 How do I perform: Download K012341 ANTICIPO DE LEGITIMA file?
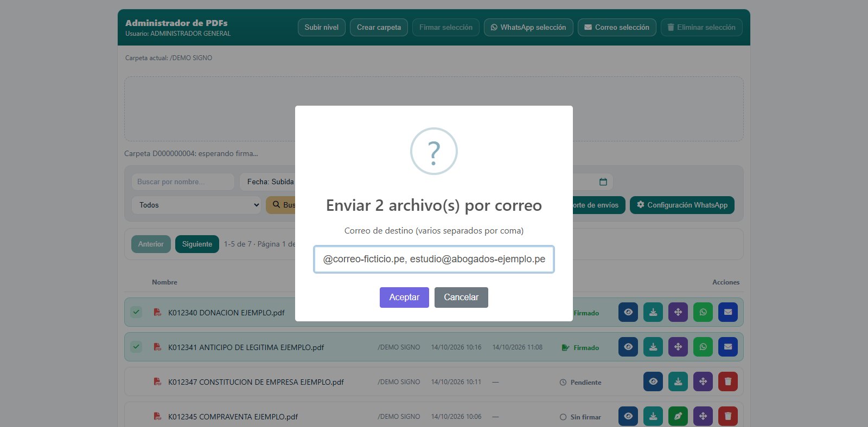coord(653,347)
